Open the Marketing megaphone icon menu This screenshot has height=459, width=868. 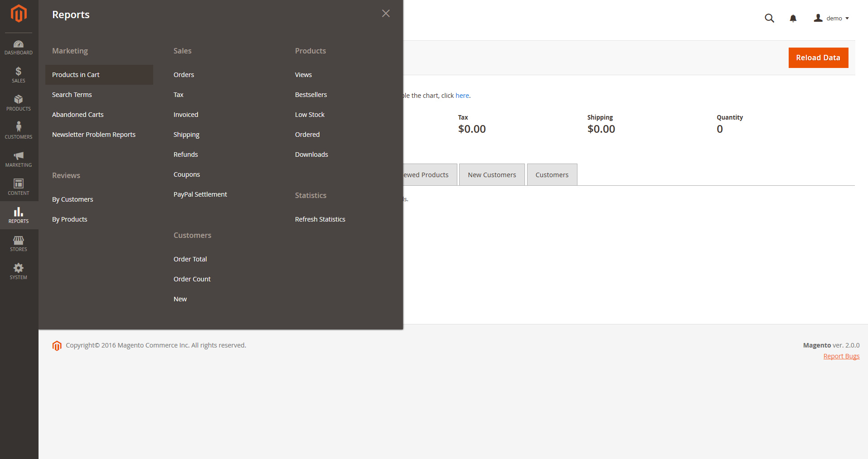[x=19, y=159]
